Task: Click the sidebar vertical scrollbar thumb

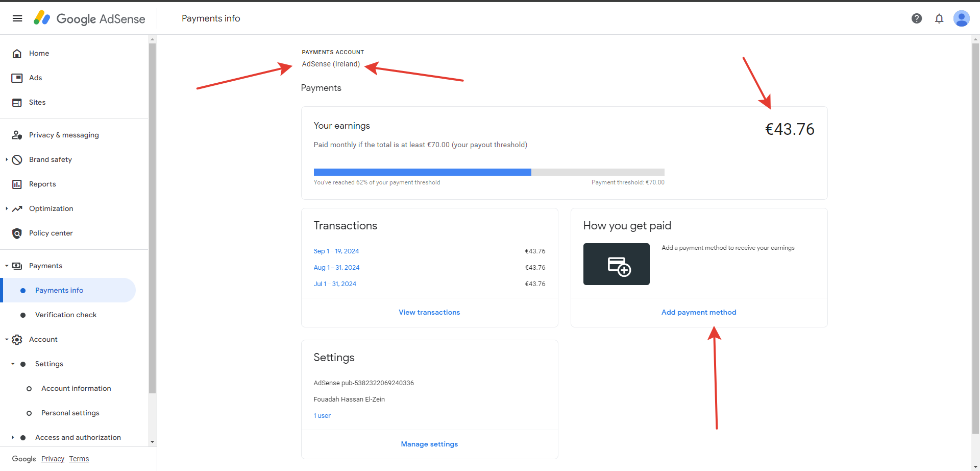Action: tap(152, 218)
